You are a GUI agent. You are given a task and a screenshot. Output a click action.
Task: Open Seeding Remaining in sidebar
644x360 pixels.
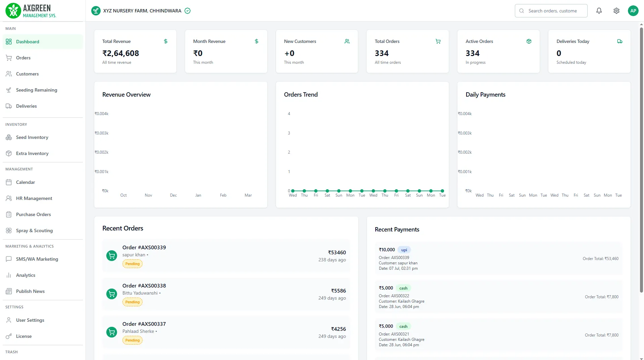[x=36, y=90]
